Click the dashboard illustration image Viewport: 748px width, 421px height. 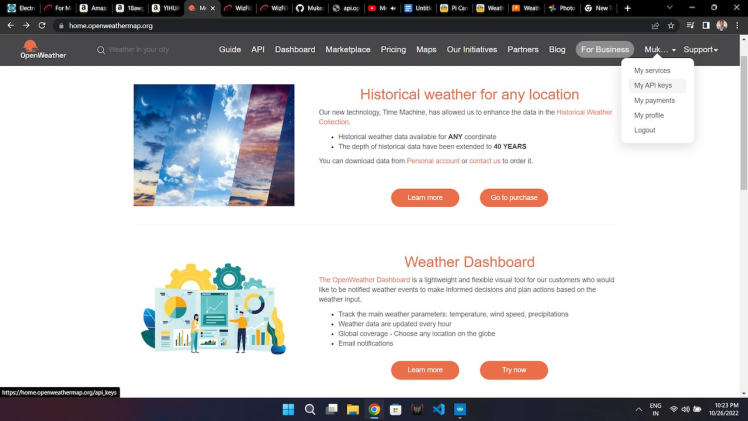tap(214, 308)
